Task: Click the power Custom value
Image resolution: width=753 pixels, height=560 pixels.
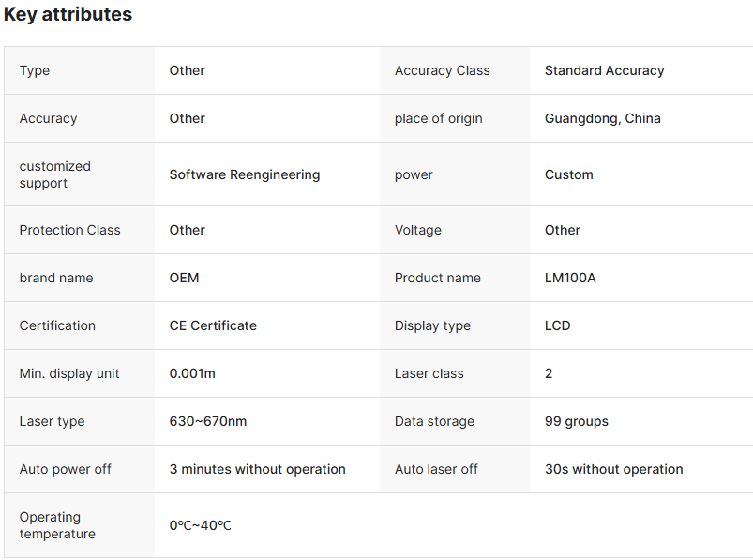Action: point(568,174)
